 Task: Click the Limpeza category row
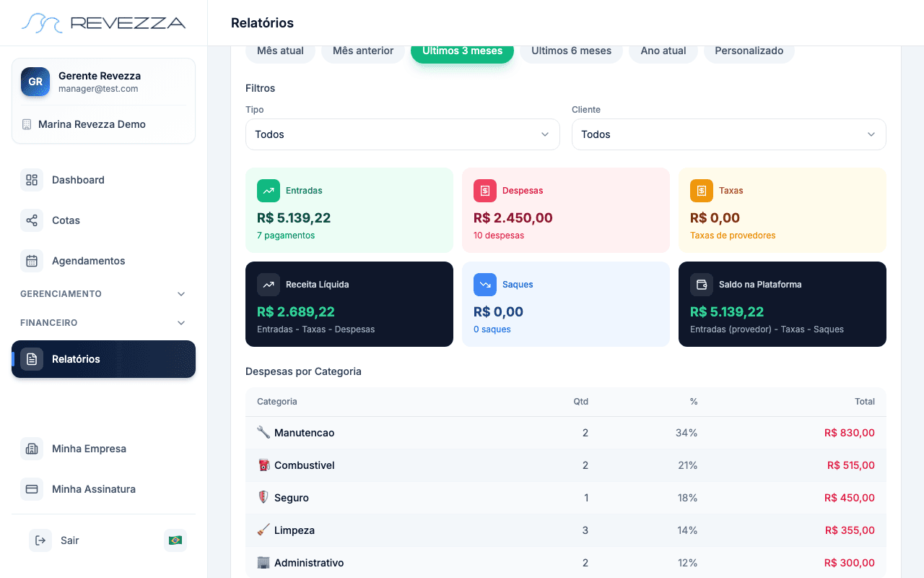coord(566,530)
